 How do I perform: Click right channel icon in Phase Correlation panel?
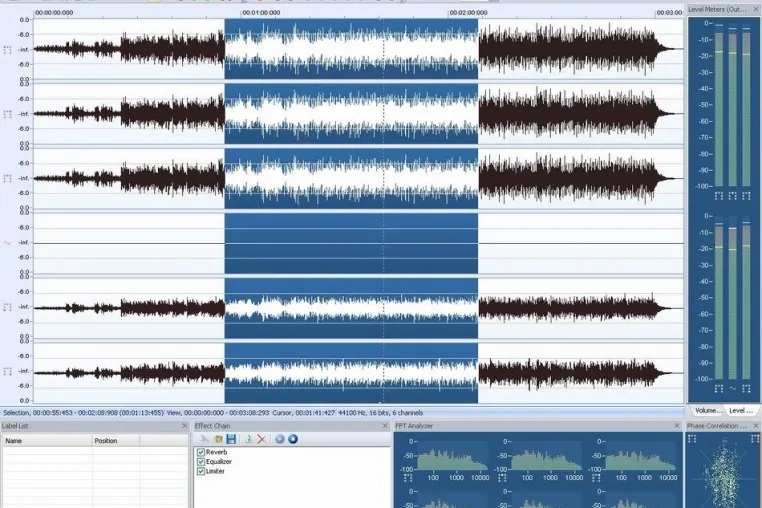coord(755,438)
